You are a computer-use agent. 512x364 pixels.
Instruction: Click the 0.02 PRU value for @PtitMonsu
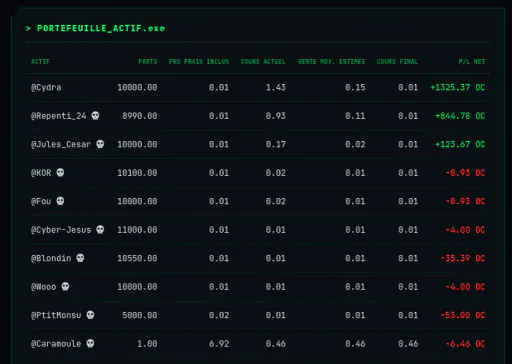(x=219, y=315)
